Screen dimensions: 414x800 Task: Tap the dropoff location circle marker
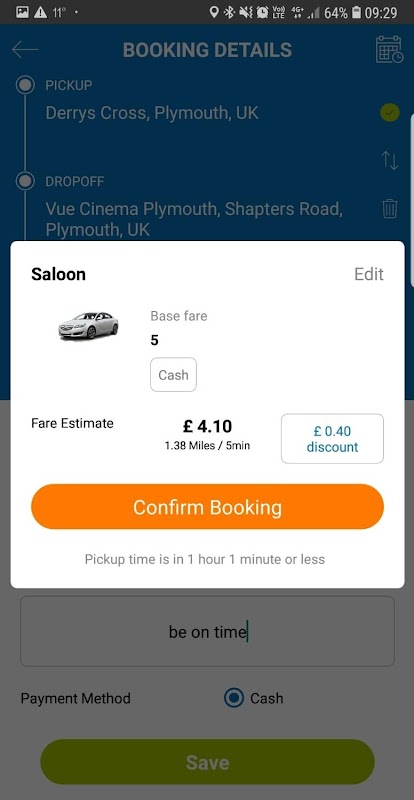25,181
